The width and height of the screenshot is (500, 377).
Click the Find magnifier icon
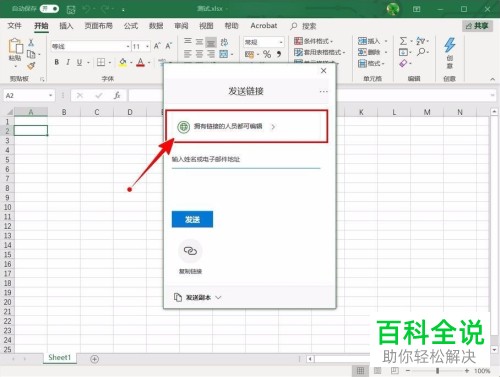click(421, 52)
